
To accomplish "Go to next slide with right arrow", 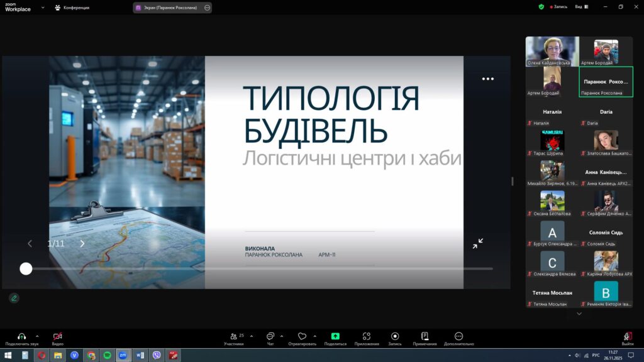I will (82, 244).
